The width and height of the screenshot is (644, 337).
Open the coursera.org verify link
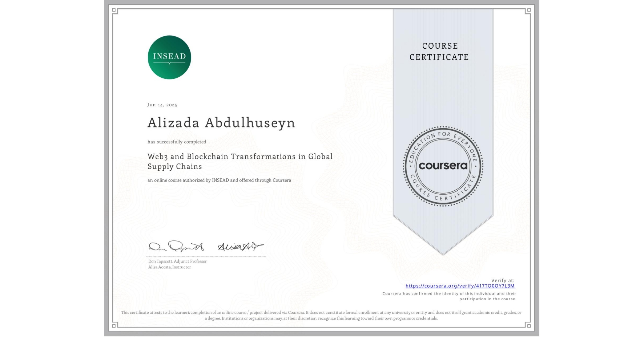[460, 286]
